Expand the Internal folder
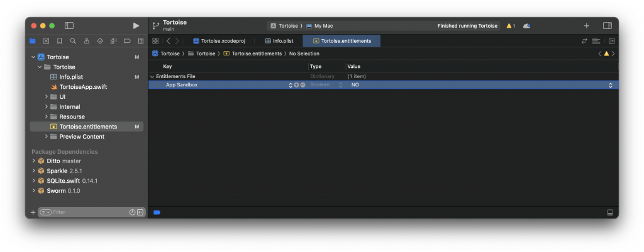Screen dimensions: 644x252 point(47,106)
